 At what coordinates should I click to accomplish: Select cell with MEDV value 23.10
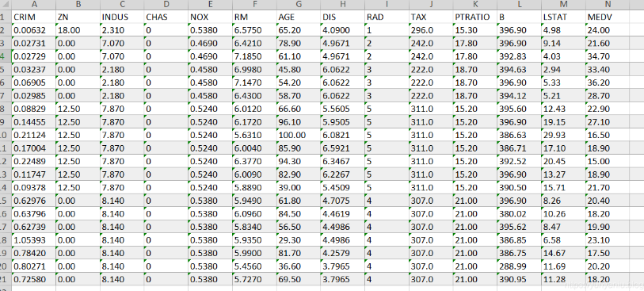coord(608,240)
